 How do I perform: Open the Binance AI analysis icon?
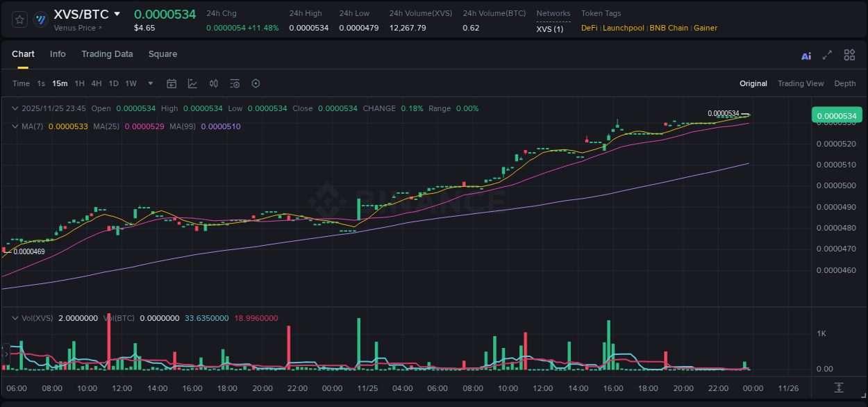(x=806, y=55)
